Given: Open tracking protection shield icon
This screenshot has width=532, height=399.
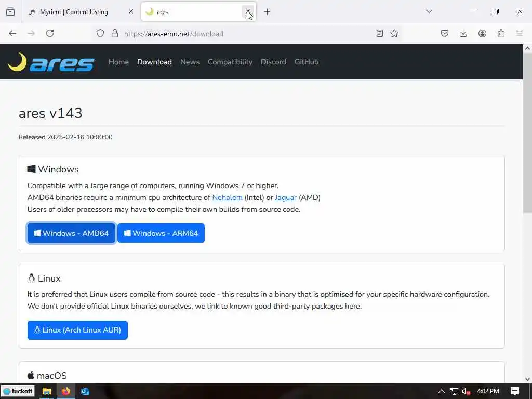Looking at the screenshot, I should 100,33.
